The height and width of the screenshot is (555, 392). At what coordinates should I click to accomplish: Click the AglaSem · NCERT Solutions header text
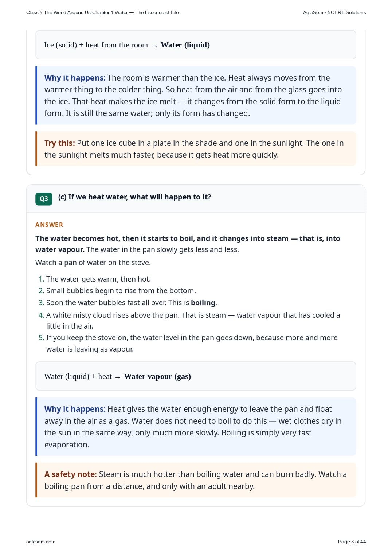pos(334,12)
